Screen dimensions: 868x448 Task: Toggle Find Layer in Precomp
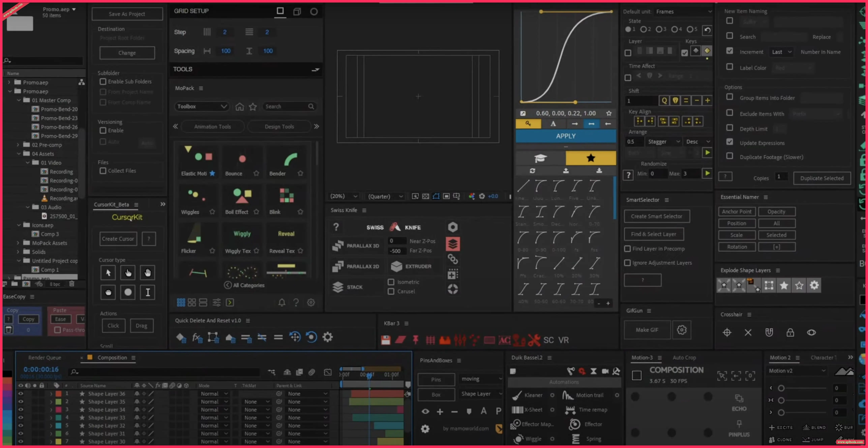point(627,249)
